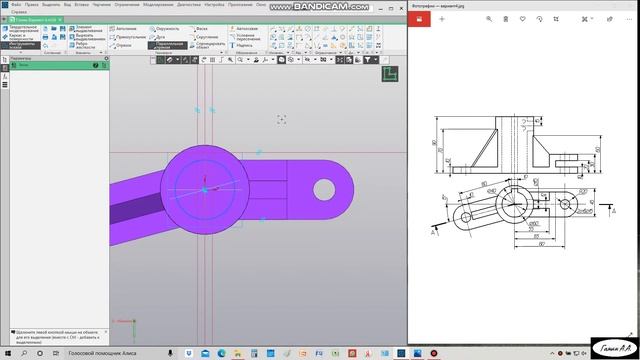Select the Твердотельное моделирование toolset

click(20, 29)
